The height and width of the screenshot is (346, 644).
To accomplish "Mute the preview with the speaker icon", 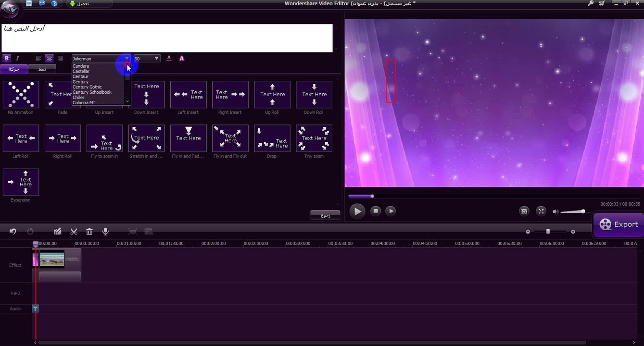I will tap(556, 211).
